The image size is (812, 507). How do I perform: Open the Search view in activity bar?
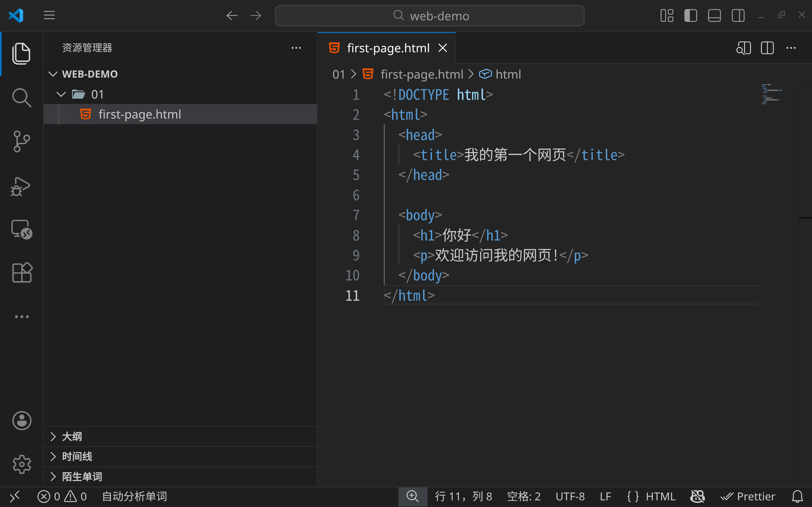click(22, 98)
